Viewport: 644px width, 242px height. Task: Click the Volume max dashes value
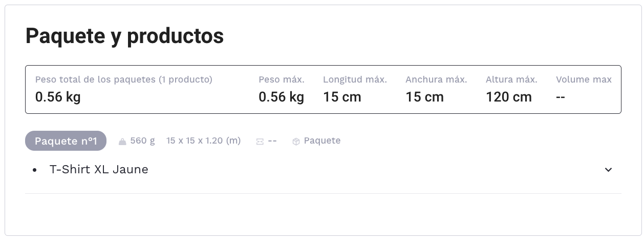[x=561, y=97]
